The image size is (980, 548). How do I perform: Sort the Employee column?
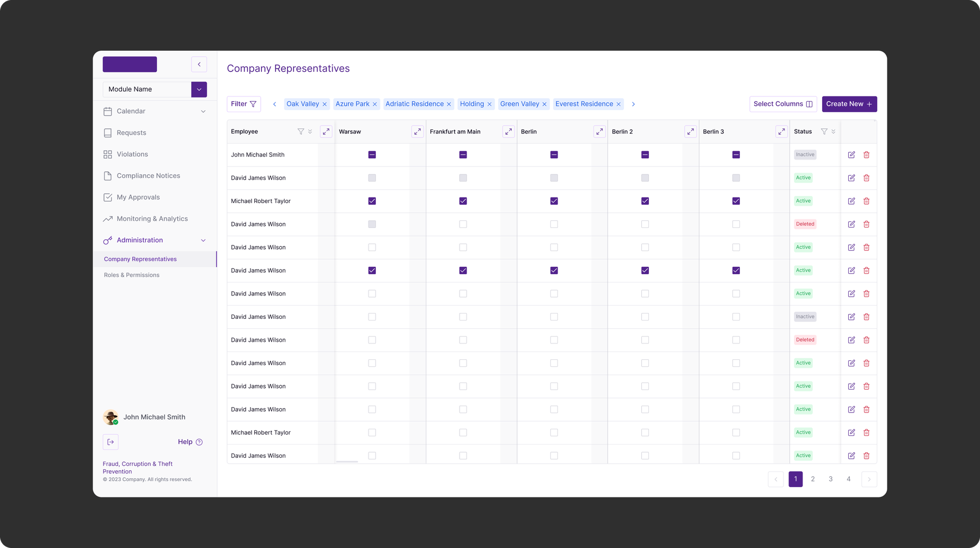pos(310,132)
